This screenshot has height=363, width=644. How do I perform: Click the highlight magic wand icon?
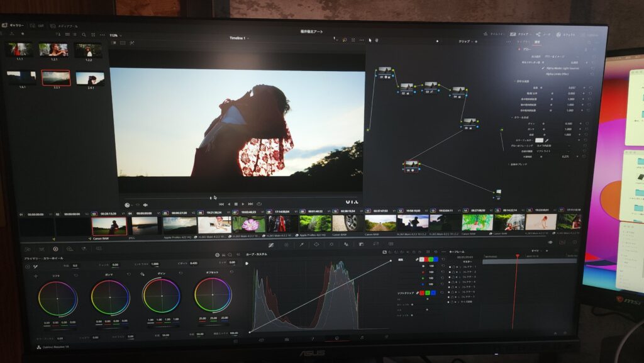(132, 43)
